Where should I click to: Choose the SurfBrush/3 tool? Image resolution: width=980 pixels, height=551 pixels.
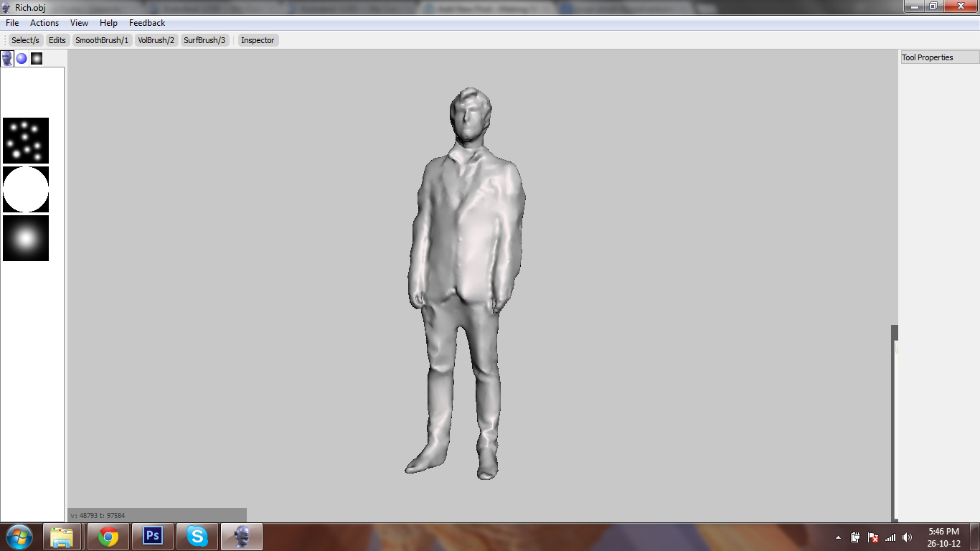pyautogui.click(x=204, y=40)
